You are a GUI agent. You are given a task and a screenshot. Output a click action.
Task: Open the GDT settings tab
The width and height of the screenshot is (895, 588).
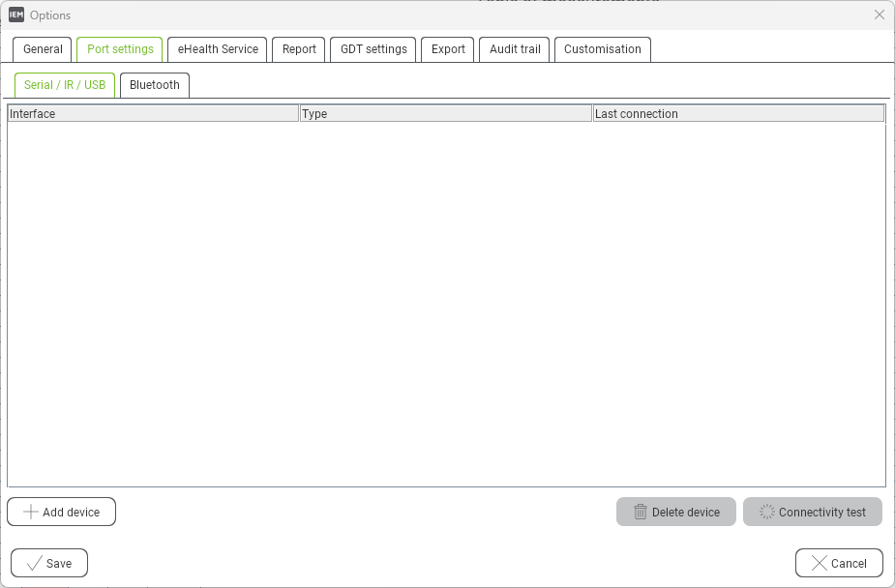click(x=373, y=49)
